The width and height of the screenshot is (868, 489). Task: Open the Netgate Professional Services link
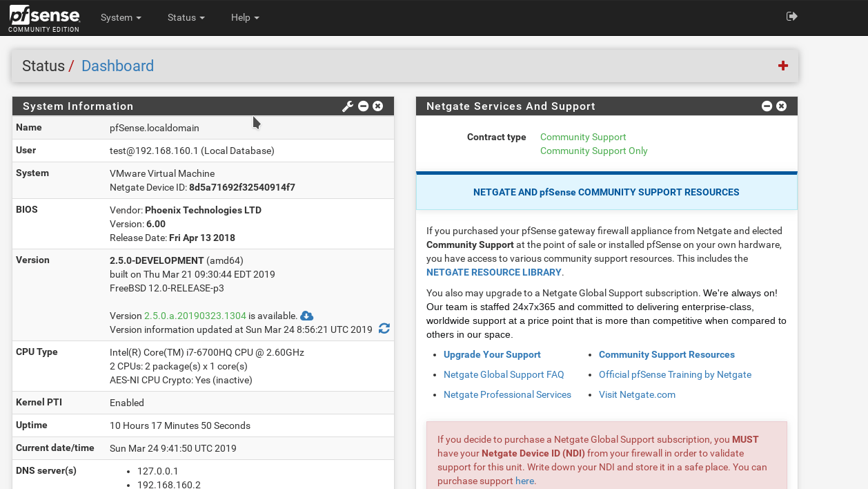point(507,394)
